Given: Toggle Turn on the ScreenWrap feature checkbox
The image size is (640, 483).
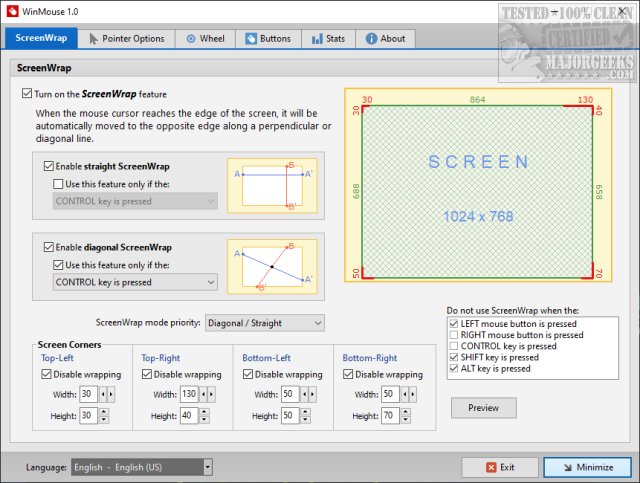Looking at the screenshot, I should pyautogui.click(x=27, y=93).
